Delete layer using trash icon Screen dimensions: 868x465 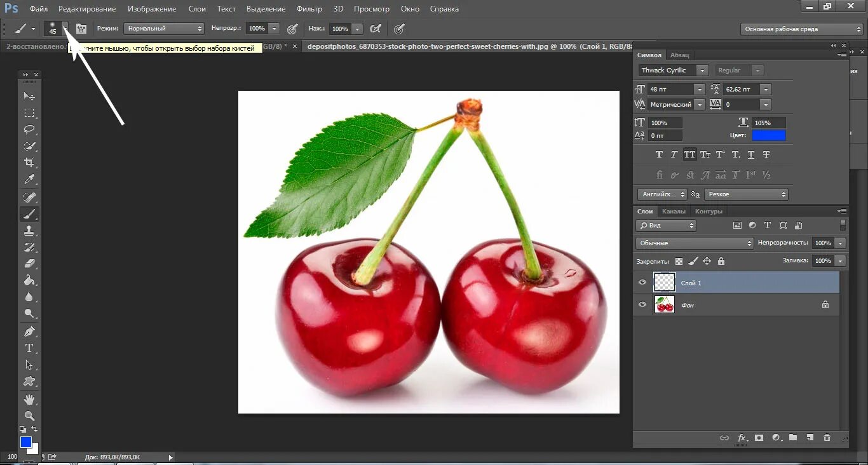pos(827,438)
